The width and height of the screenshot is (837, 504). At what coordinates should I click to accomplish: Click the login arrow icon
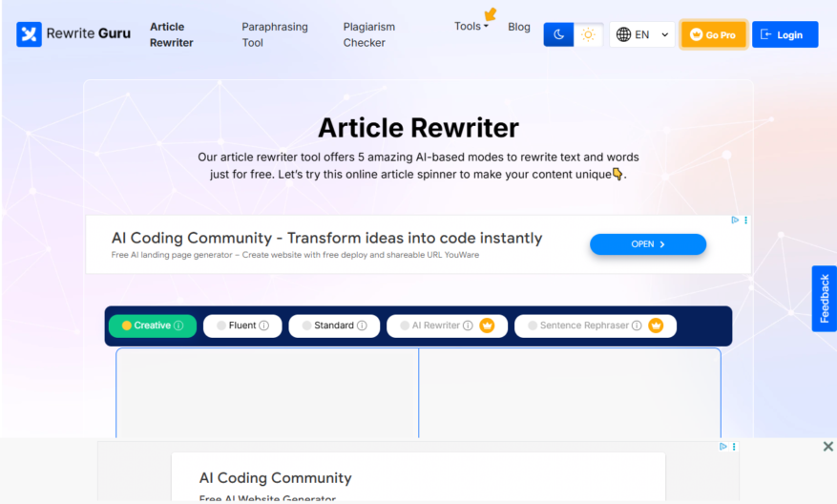pos(766,34)
